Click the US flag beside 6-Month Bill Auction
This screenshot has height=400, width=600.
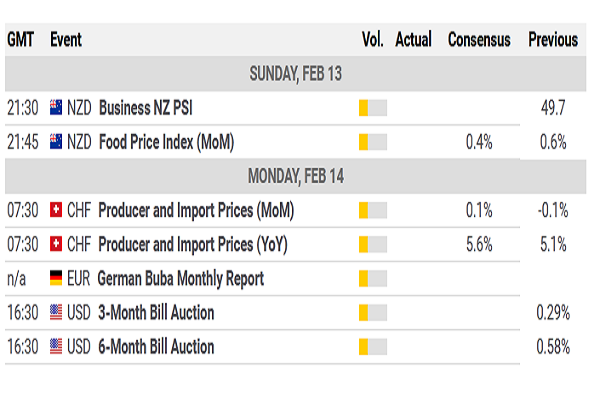pos(55,347)
